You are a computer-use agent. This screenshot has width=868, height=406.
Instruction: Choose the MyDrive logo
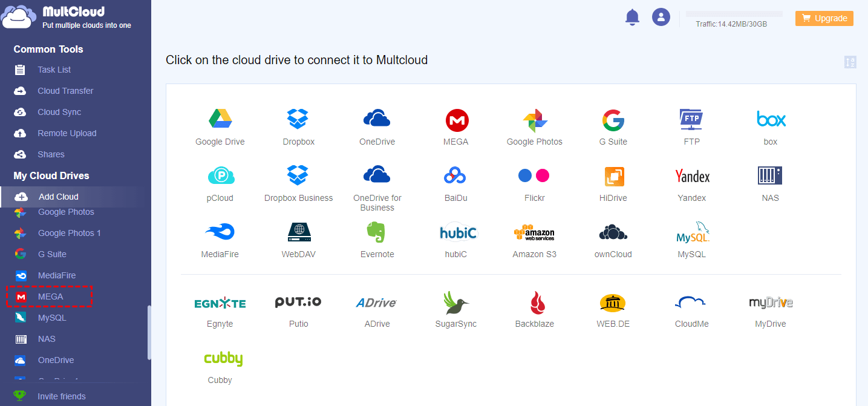click(x=771, y=303)
